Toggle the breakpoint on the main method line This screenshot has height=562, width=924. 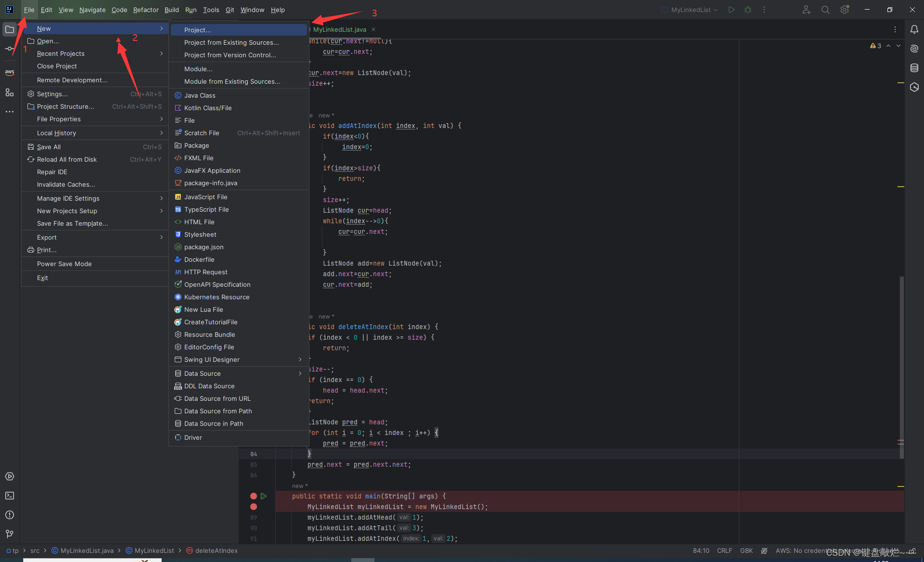[254, 496]
